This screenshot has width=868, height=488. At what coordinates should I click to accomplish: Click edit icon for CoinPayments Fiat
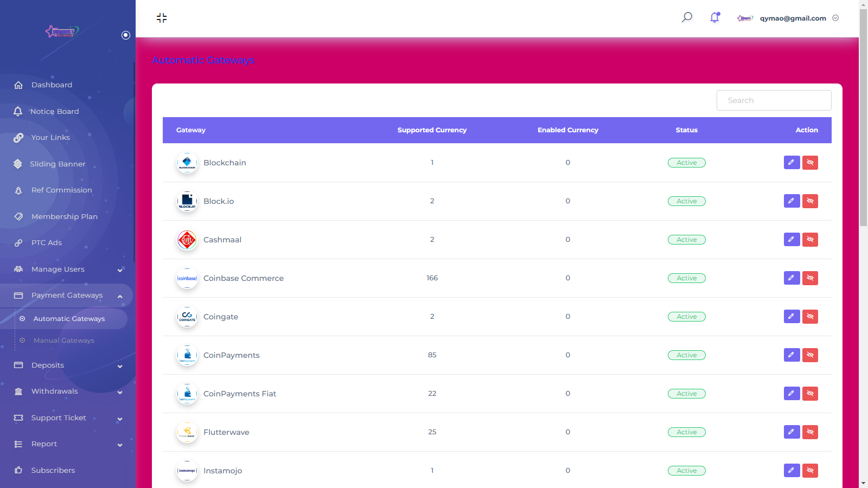click(792, 394)
